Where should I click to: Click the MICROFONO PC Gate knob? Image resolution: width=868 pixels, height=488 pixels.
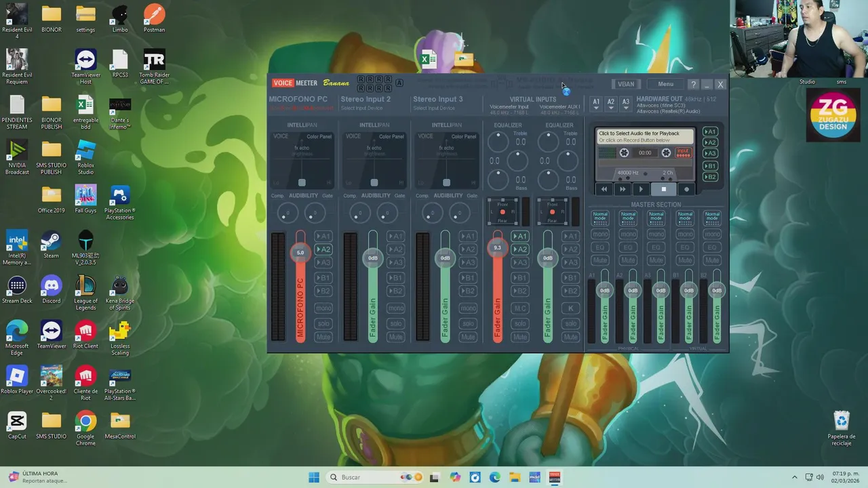tap(314, 214)
